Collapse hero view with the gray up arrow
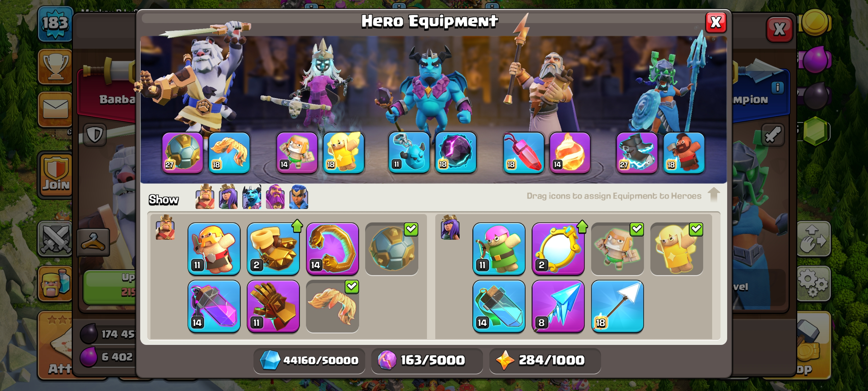This screenshot has width=868, height=391. (x=714, y=195)
